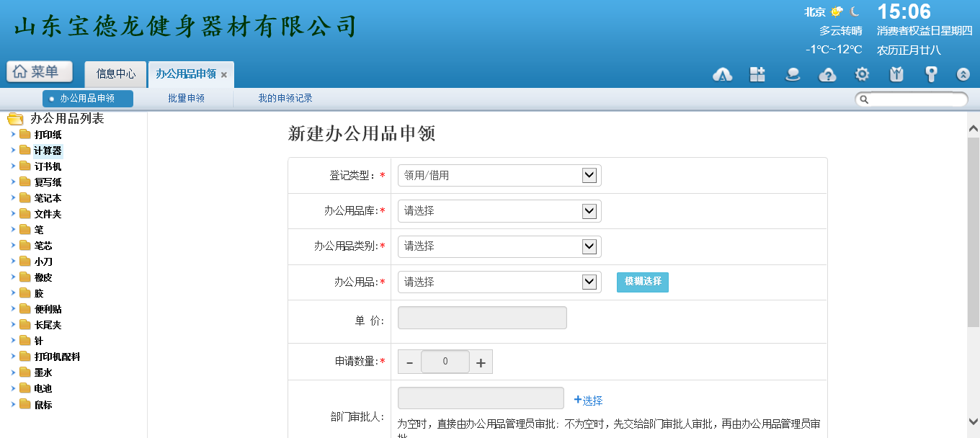Open the 登记类型 dropdown
The image size is (980, 438).
[x=499, y=176]
